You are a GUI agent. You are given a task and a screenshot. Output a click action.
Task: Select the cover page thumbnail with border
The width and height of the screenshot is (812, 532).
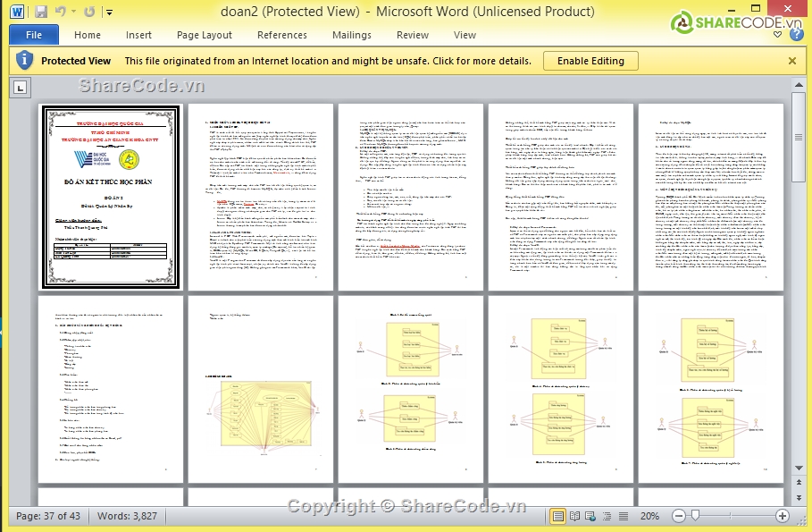coord(111,197)
